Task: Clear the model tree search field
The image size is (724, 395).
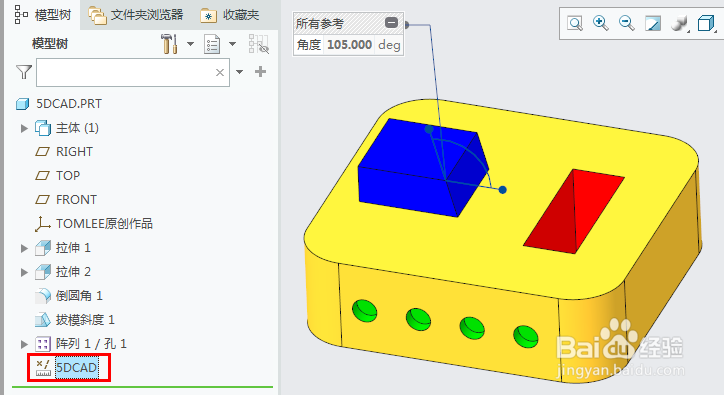Action: 220,72
